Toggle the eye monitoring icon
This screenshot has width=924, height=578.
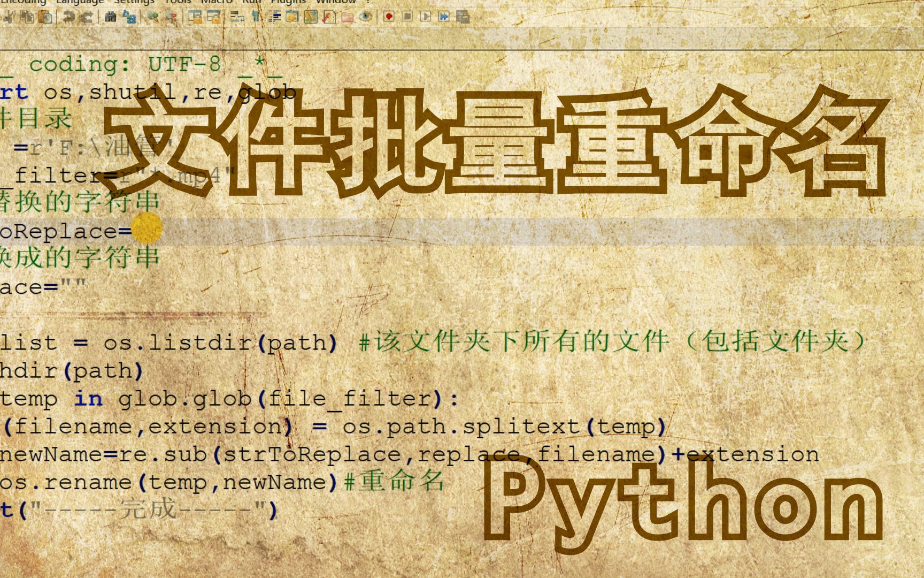[x=366, y=17]
